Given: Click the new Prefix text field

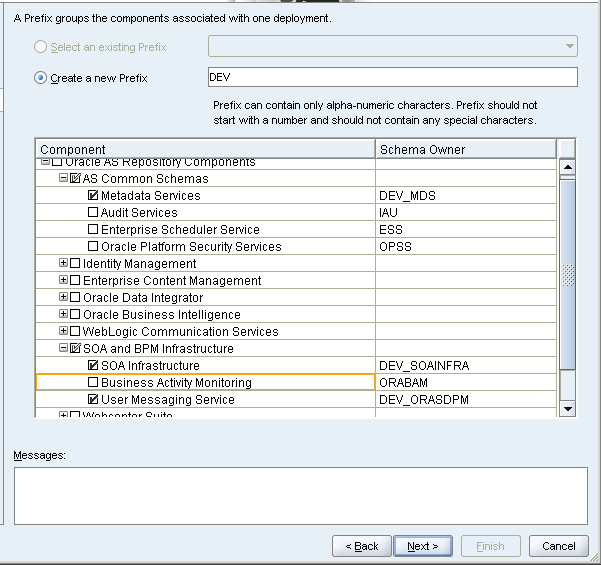Looking at the screenshot, I should tap(392, 77).
